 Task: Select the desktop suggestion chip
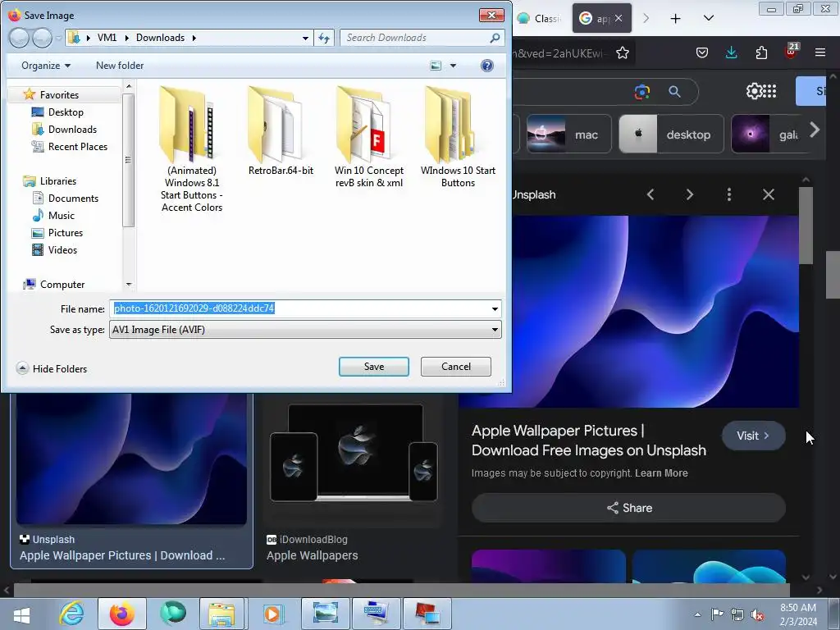tap(671, 134)
